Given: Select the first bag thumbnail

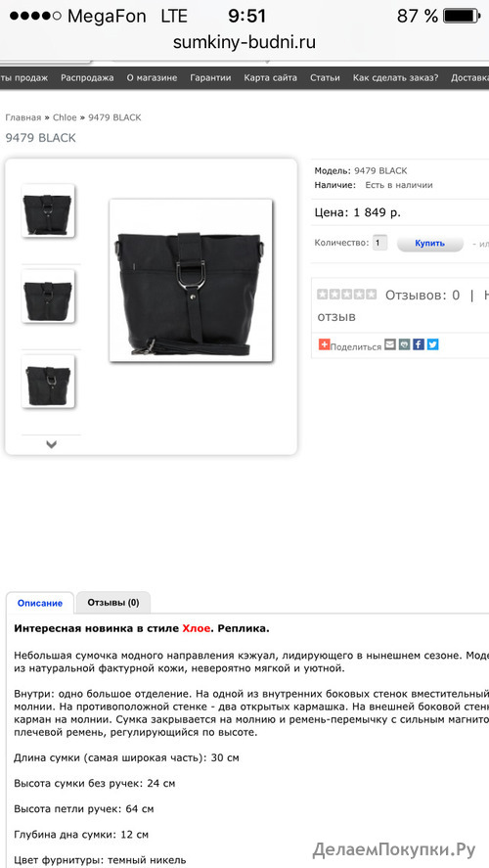Looking at the screenshot, I should coord(48,211).
